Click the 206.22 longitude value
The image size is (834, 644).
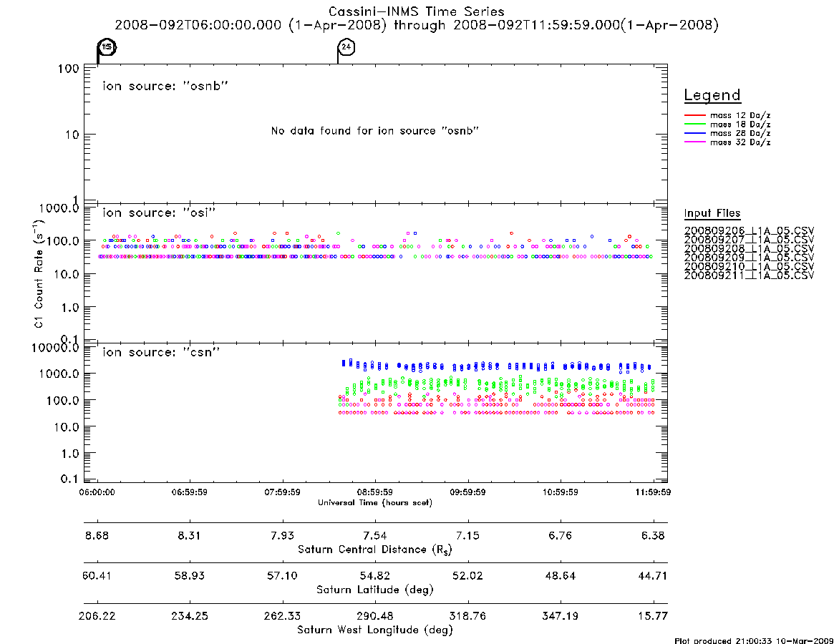97,616
